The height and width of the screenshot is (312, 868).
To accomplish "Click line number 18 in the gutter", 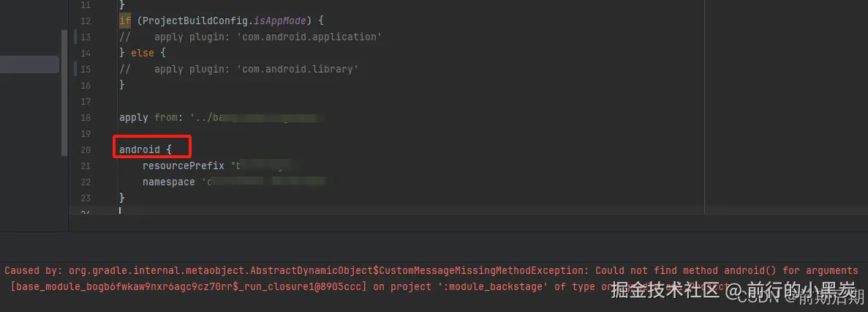I will click(86, 117).
